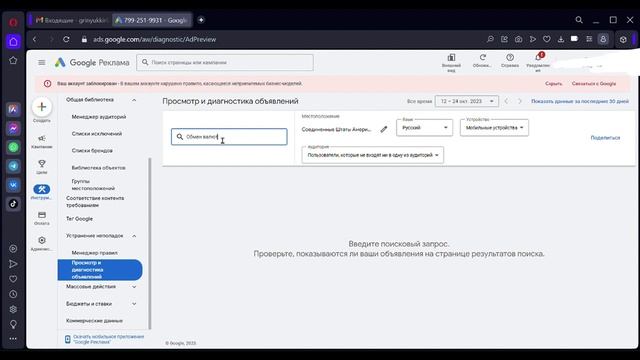Click Показать данные за последние 30 дней
This screenshot has width=640, height=360.
pos(580,101)
